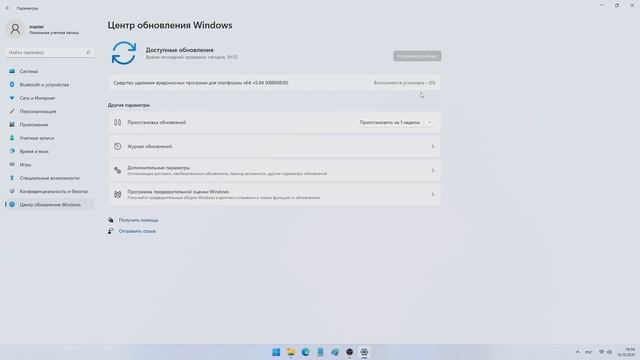This screenshot has width=640, height=360.
Task: Click the master account name
Action: click(36, 27)
